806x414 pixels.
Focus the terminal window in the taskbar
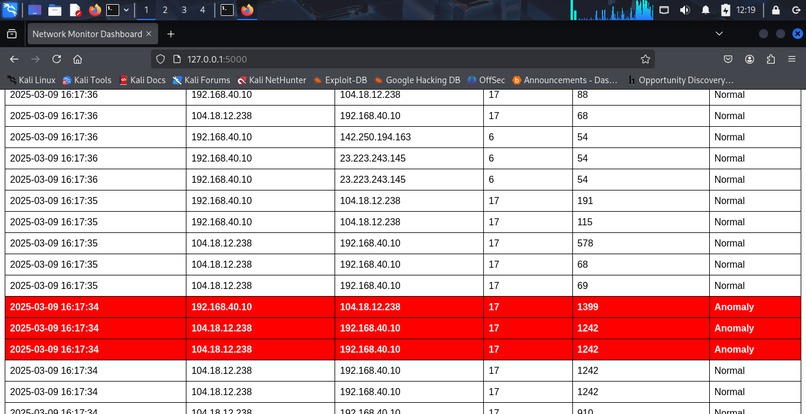[x=227, y=10]
